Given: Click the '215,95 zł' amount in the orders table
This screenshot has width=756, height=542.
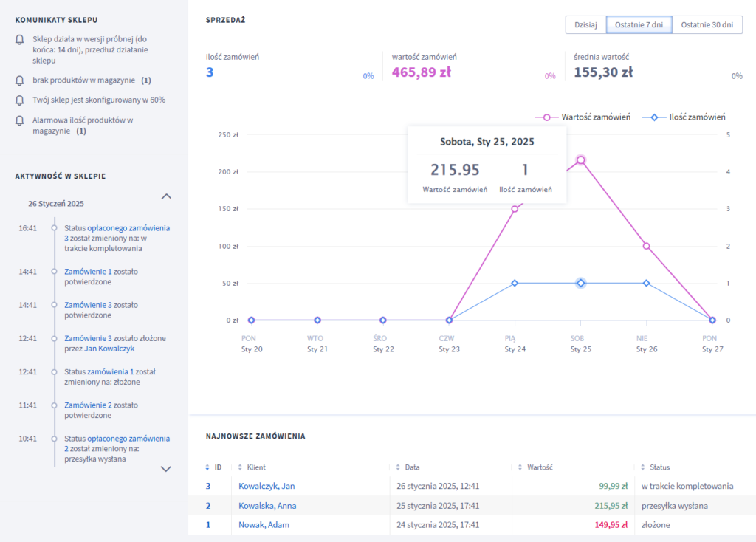Looking at the screenshot, I should click(x=611, y=506).
